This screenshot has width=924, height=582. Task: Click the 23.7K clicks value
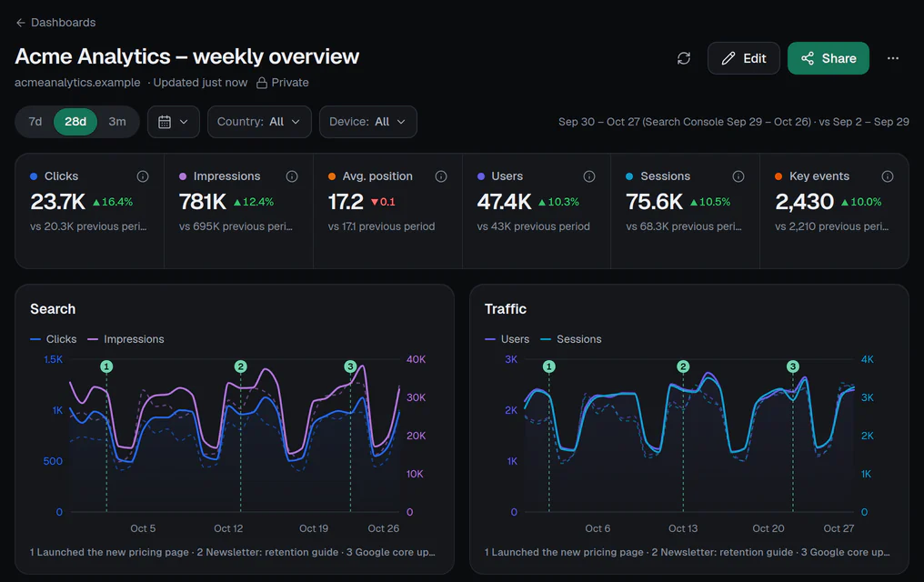[58, 202]
